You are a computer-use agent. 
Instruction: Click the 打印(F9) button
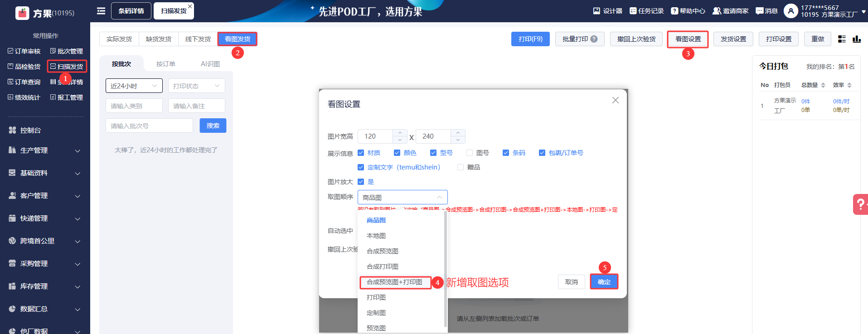click(530, 39)
